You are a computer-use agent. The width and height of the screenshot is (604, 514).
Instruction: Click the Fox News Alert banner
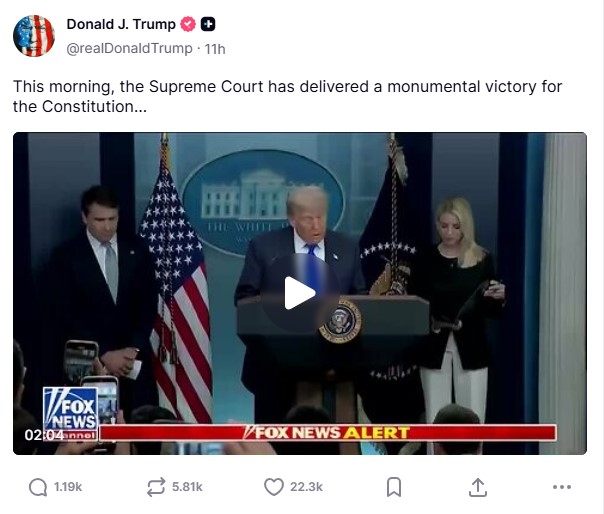tap(327, 432)
